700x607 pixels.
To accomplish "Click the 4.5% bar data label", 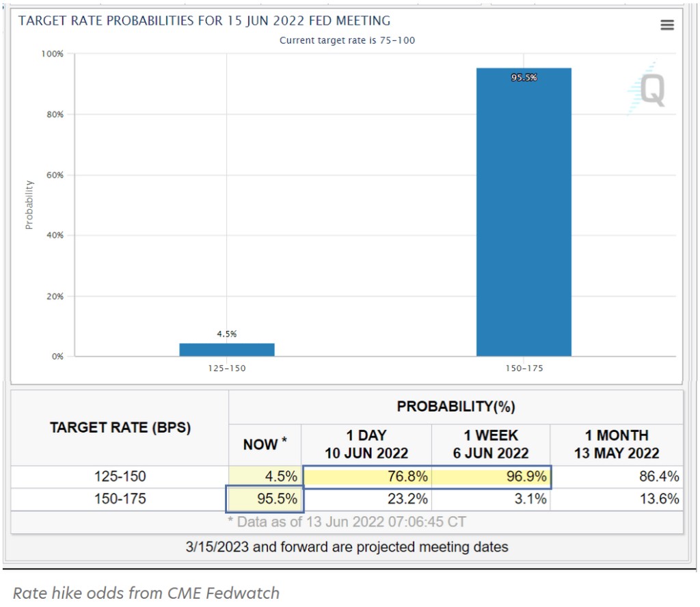I will click(227, 334).
